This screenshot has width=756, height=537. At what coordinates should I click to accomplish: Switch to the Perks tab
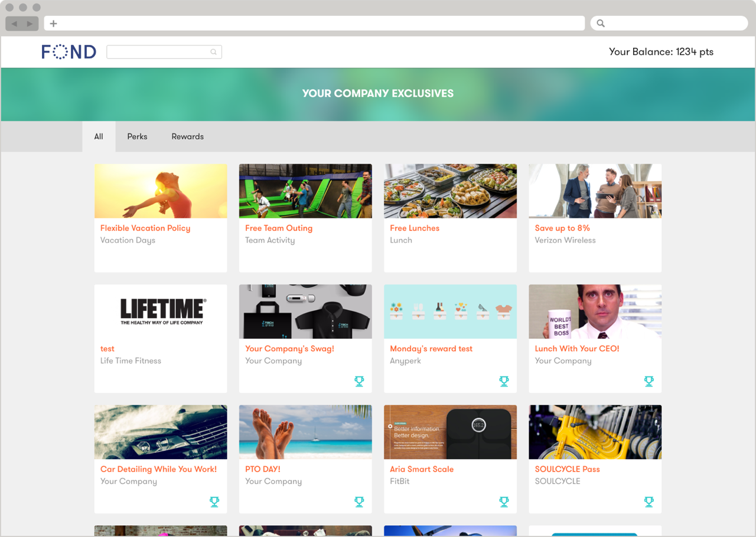(137, 136)
